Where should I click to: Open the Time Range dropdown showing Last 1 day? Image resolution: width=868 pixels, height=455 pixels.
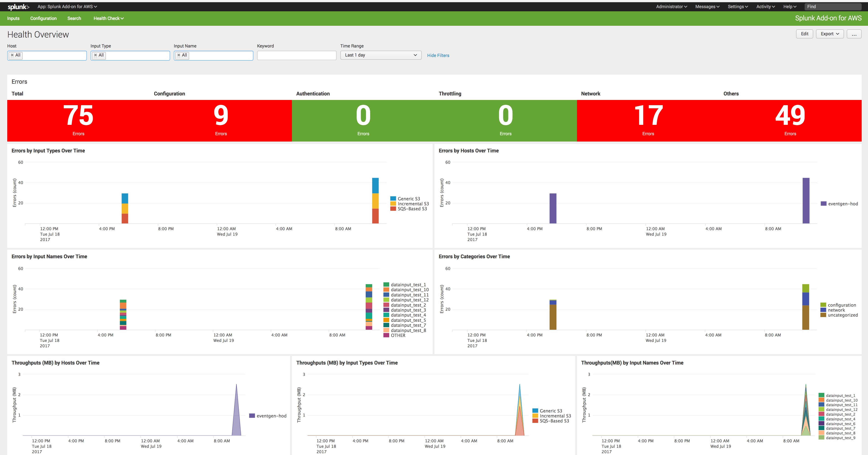coord(381,55)
